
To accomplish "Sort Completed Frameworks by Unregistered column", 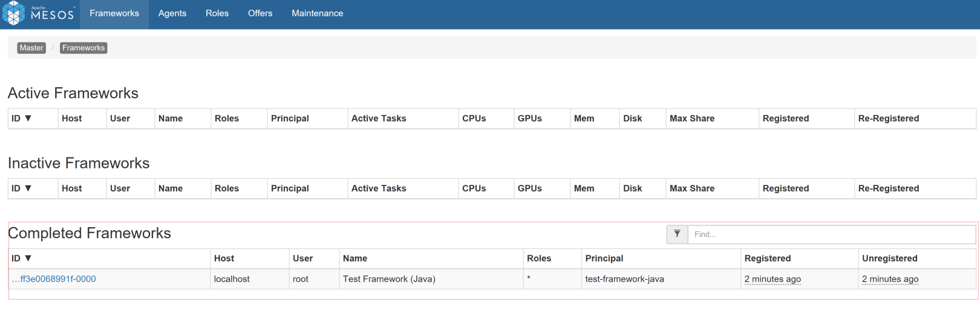I will (890, 258).
